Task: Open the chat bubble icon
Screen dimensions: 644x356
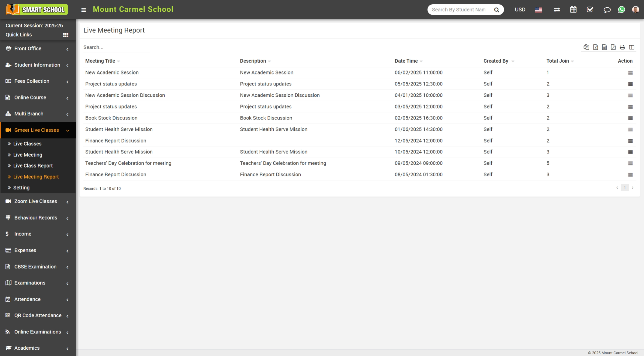Action: tap(607, 10)
